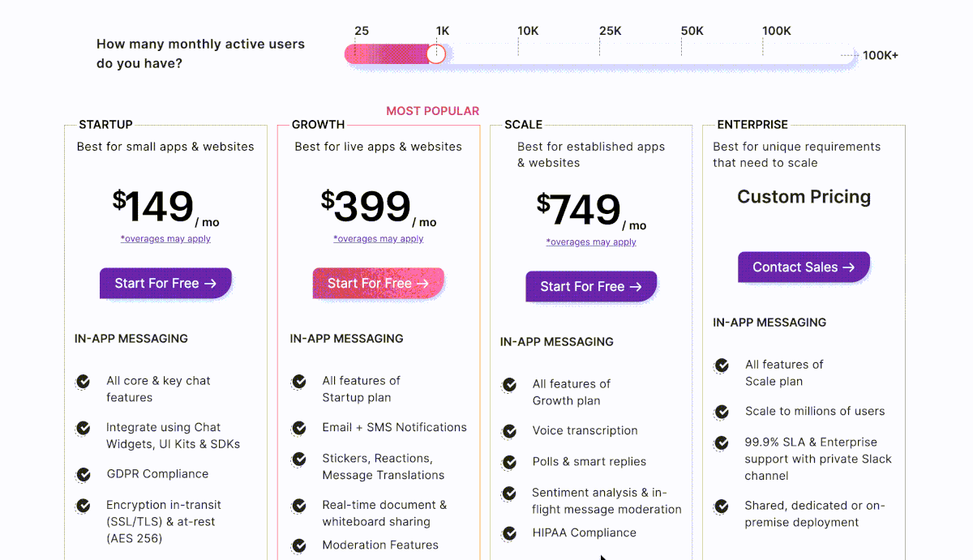This screenshot has width=973, height=560.
Task: Click the slider handle at 1K users
Action: [436, 54]
